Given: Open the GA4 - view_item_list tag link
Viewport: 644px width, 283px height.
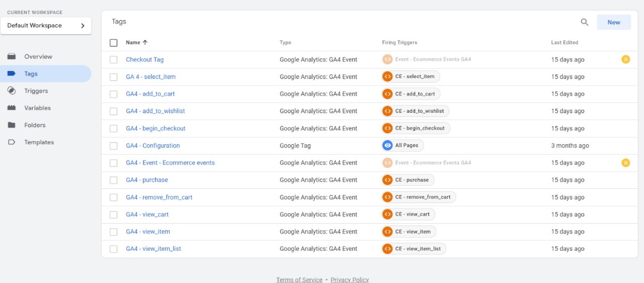Looking at the screenshot, I should (x=153, y=249).
